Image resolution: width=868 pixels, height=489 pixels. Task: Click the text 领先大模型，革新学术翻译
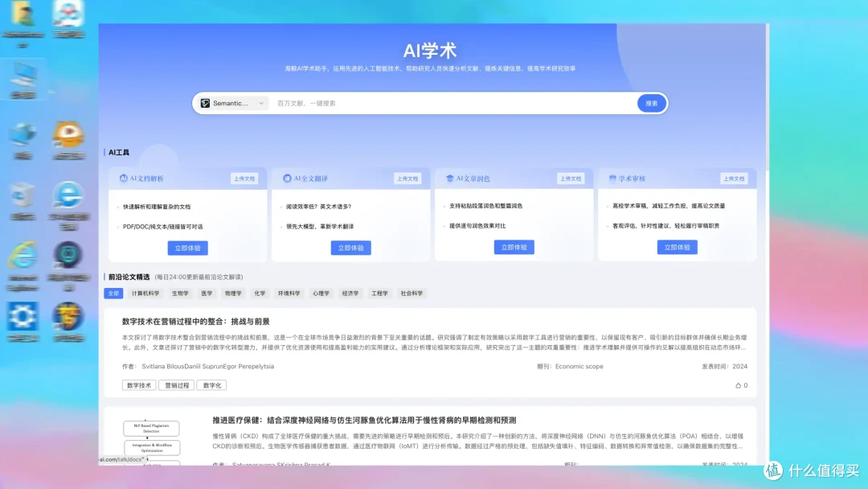tap(320, 227)
